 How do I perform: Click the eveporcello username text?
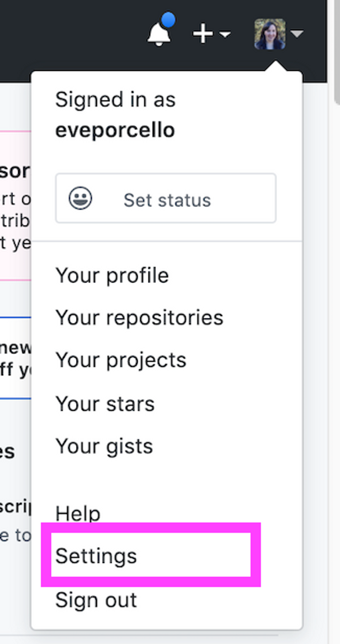pyautogui.click(x=115, y=131)
